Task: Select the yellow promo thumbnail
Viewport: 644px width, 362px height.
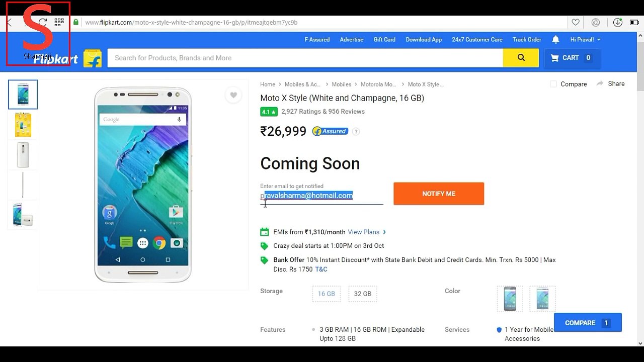Action: pos(23,125)
